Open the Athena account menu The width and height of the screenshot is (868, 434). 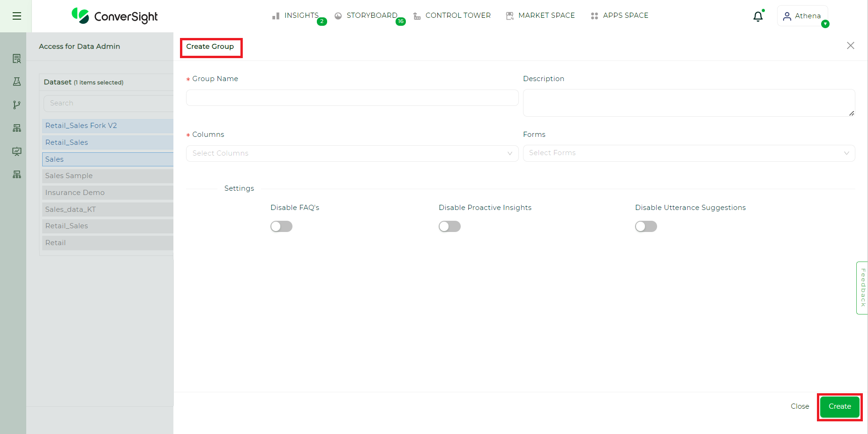(802, 15)
